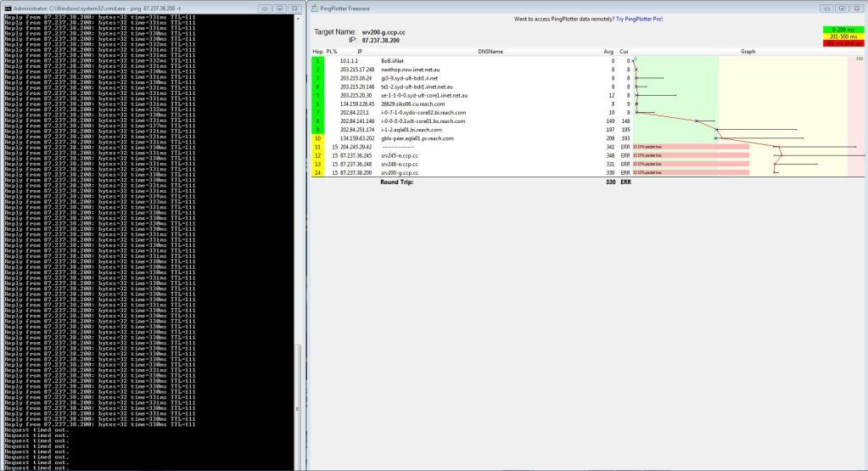Select hop row gblx-peer.eqla01.pr.reach.com
868x471 pixels.
[x=588, y=138]
